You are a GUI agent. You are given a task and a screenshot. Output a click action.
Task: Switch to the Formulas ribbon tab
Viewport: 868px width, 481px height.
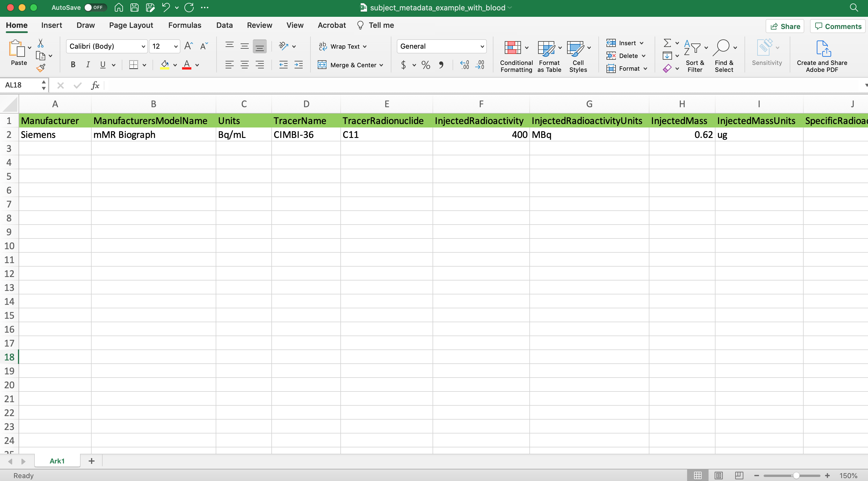(185, 25)
